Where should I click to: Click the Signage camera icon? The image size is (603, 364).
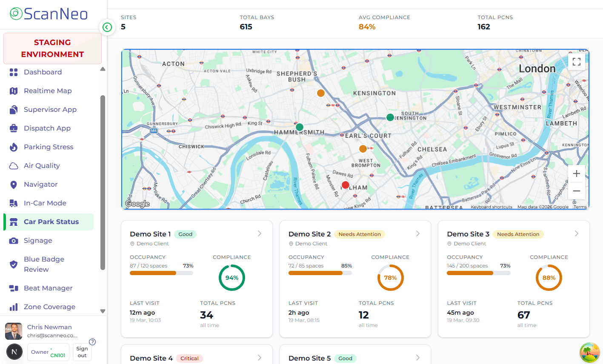[14, 240]
